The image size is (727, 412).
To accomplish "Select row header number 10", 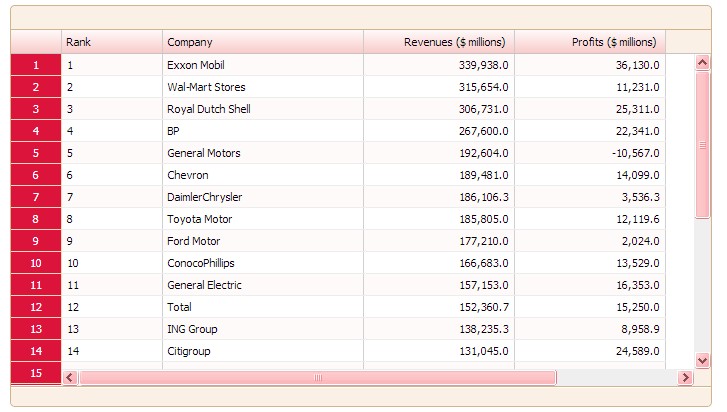I will click(36, 263).
